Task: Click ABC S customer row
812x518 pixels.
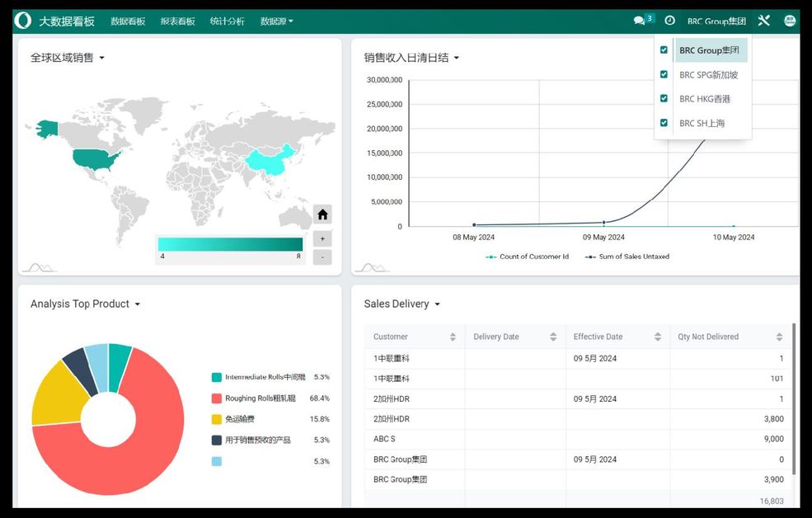Action: click(x=578, y=439)
